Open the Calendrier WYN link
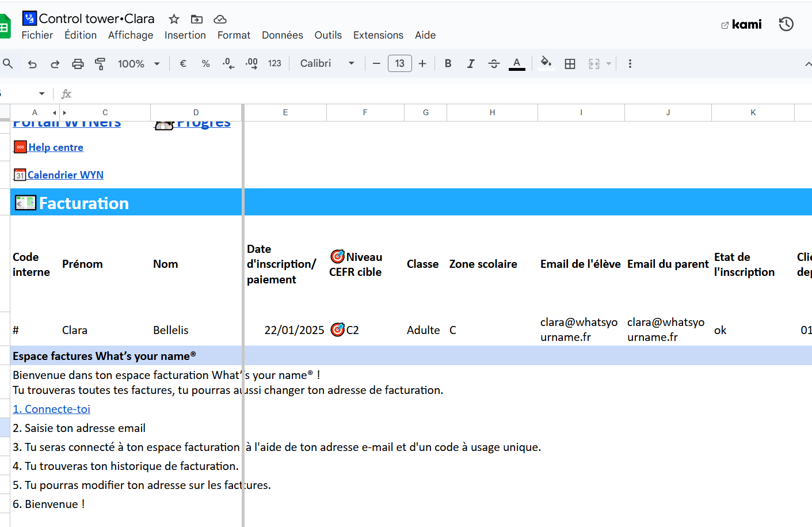Image resolution: width=812 pixels, height=527 pixels. pos(66,175)
